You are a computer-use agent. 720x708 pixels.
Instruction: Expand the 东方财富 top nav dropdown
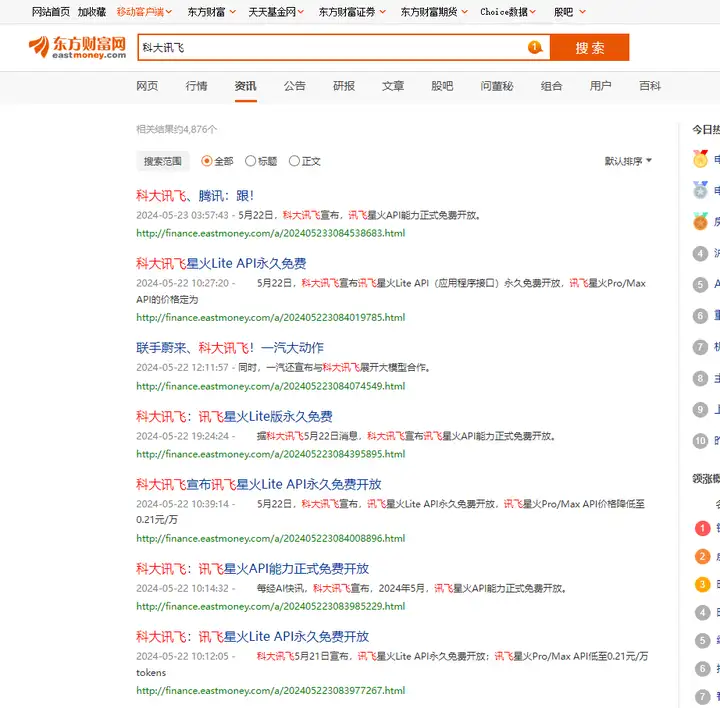pyautogui.click(x=211, y=12)
